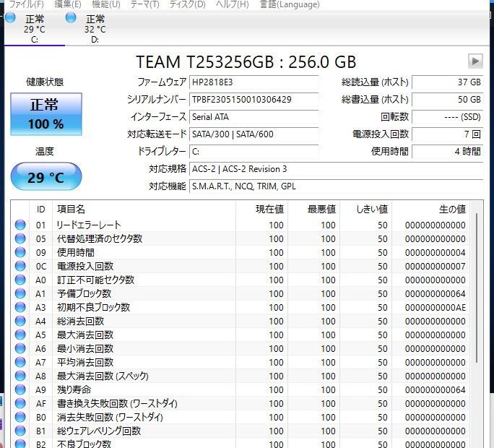494x448 pixels.
Task: Click the disk title TEAM T253256GB : 256.0 GB
Action: click(x=246, y=62)
